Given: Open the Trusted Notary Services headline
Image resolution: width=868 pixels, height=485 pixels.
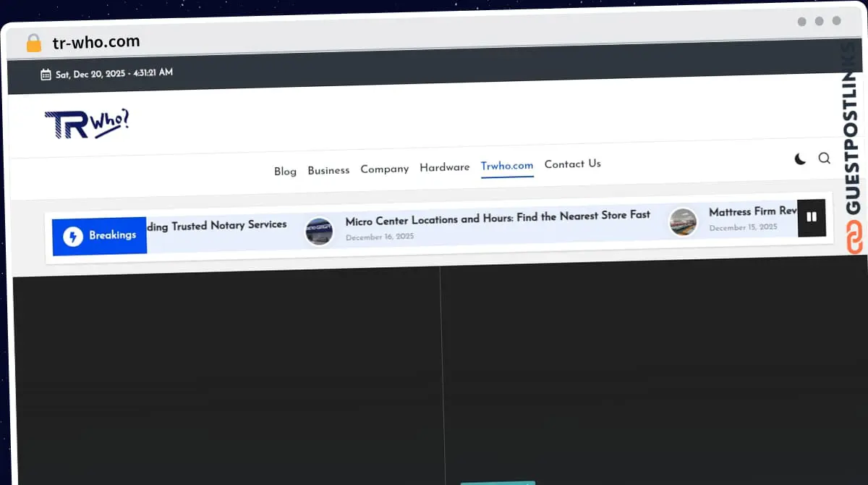Looking at the screenshot, I should pos(217,226).
